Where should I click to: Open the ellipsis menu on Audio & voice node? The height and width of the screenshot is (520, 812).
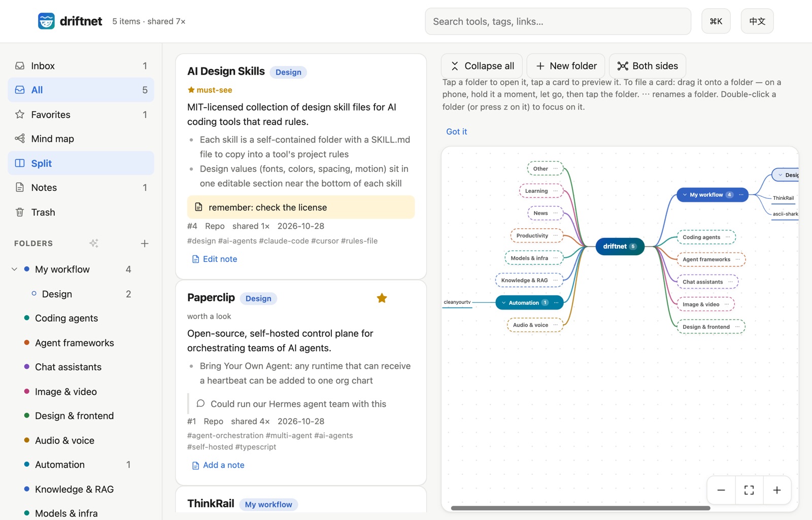[555, 325]
